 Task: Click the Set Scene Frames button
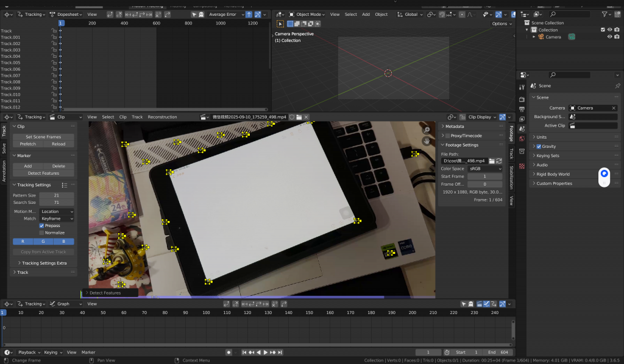pos(43,137)
